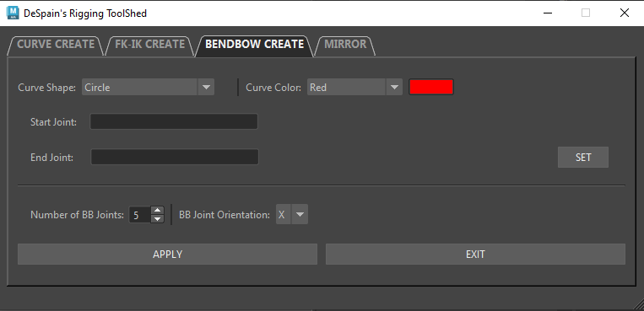
Task: Open the BB Joint Orientation X dropdown
Action: click(291, 215)
